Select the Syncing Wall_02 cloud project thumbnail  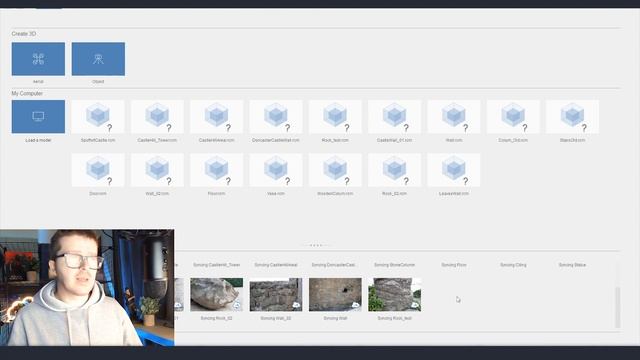pos(276,295)
